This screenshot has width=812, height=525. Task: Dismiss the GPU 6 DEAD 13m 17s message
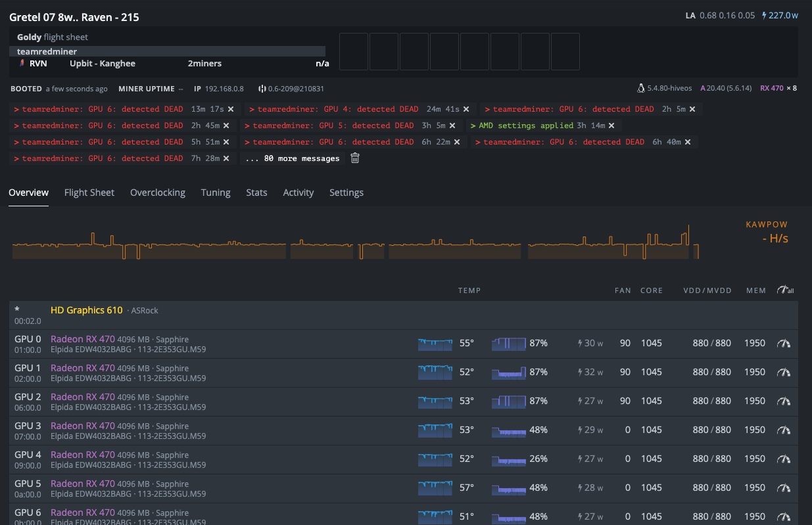231,109
